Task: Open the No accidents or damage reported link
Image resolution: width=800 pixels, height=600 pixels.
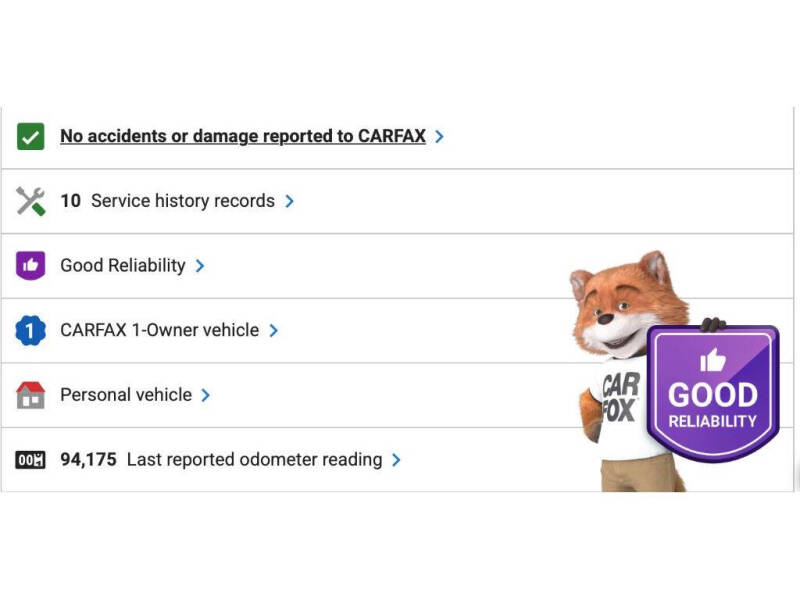Action: [x=243, y=136]
